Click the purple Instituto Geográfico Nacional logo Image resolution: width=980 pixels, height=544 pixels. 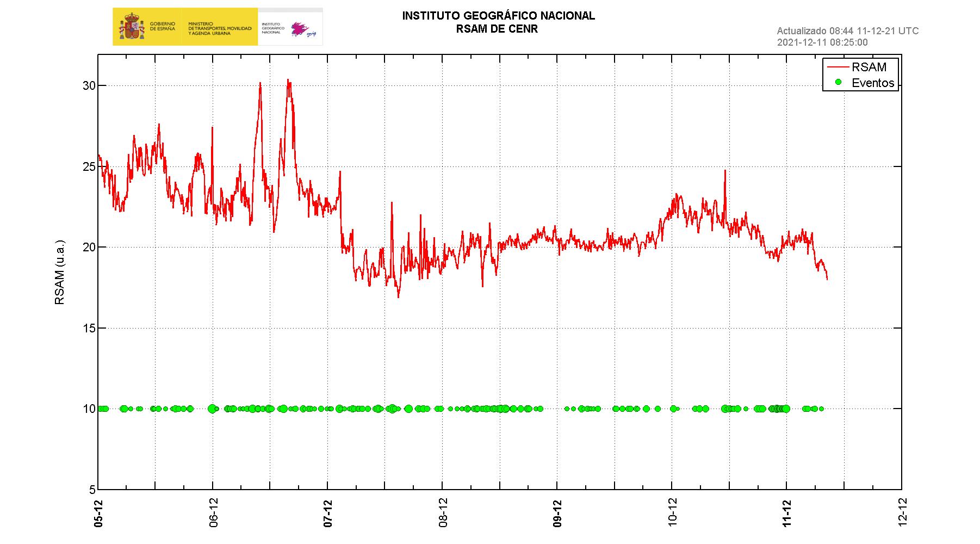coord(301,29)
